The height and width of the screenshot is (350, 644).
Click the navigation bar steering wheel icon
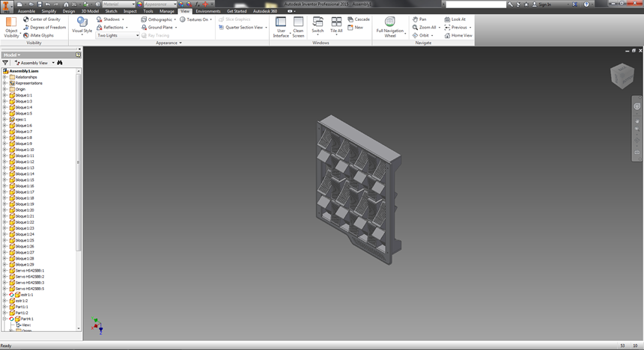[x=637, y=106]
